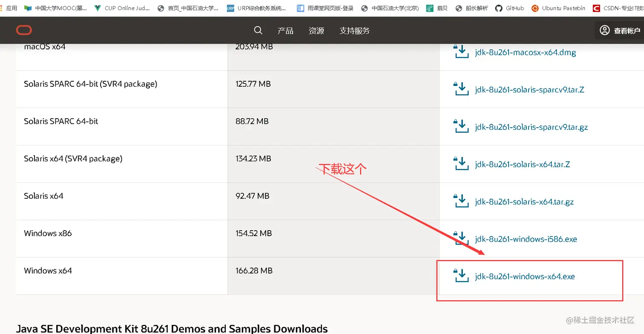The width and height of the screenshot is (644, 334).
Task: Open the 雨课堂网页版-登录 bookmark
Action: point(325,8)
